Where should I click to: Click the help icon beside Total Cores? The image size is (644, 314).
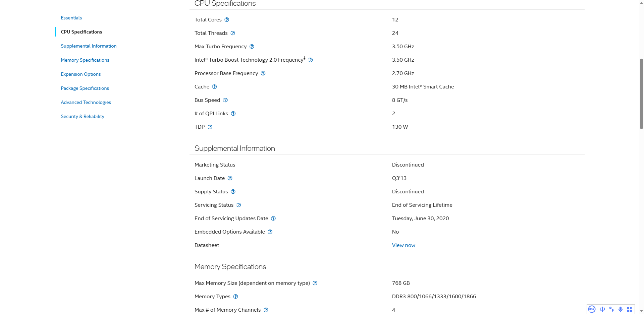tap(227, 20)
